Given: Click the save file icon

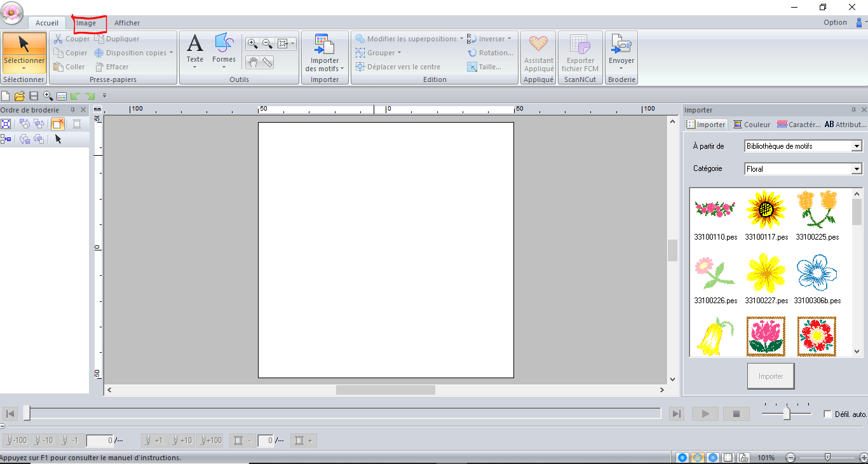Looking at the screenshot, I should [34, 96].
